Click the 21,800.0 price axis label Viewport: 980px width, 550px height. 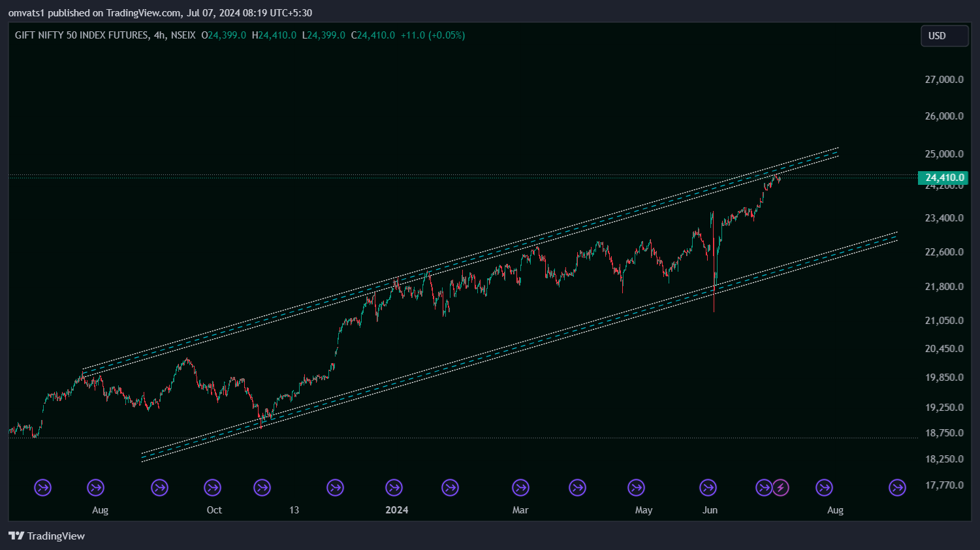944,287
